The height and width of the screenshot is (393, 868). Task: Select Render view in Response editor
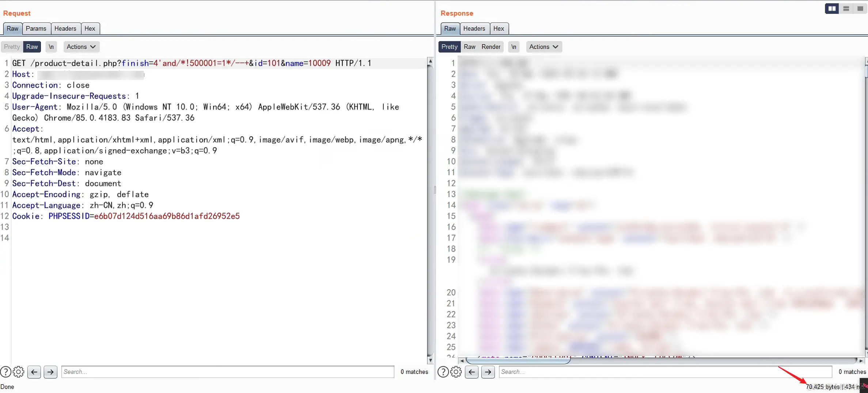(x=491, y=47)
